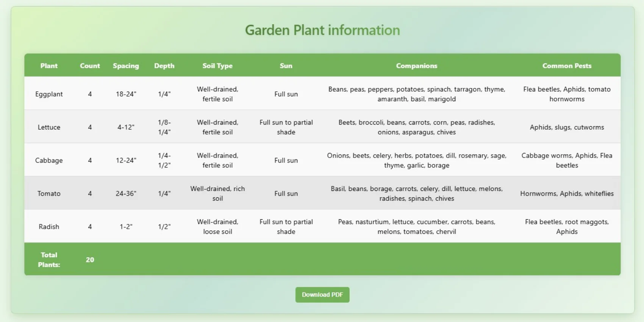Click the count value 4 in Eggplant row
This screenshot has height=322, width=644.
point(90,94)
